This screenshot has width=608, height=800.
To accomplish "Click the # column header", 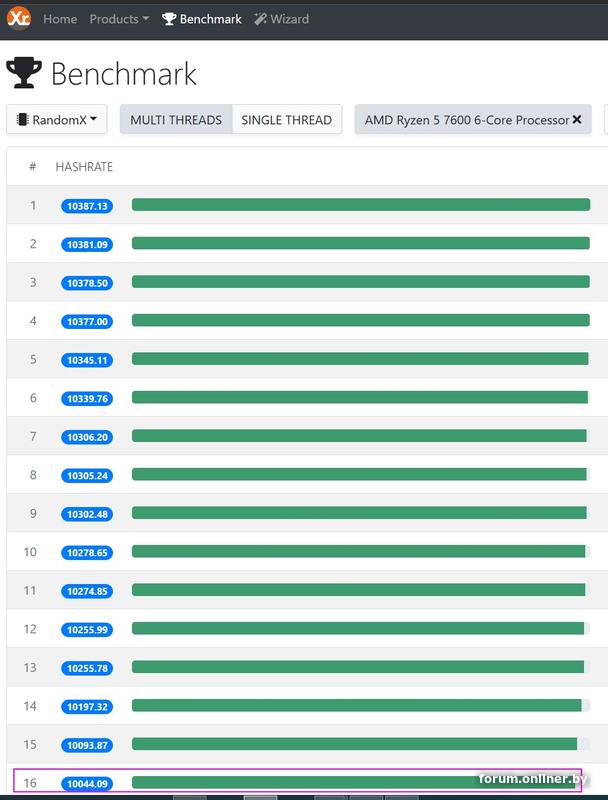I will (x=33, y=167).
